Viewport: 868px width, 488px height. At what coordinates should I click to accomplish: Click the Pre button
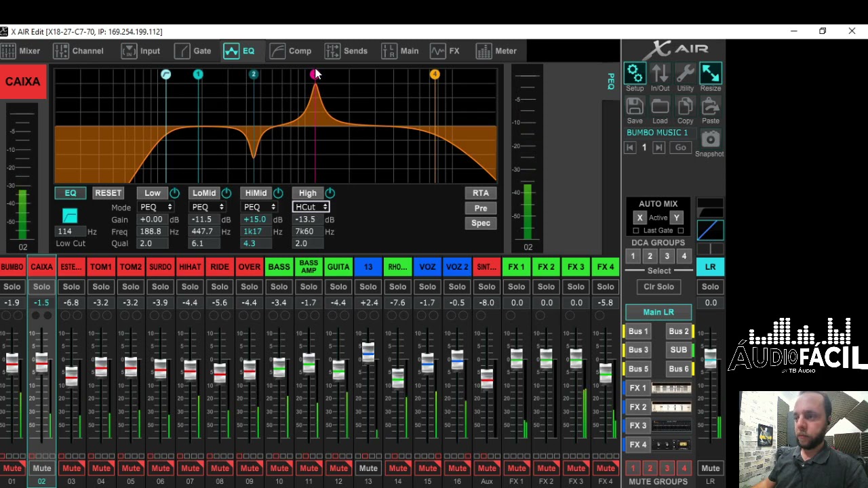[x=481, y=208]
